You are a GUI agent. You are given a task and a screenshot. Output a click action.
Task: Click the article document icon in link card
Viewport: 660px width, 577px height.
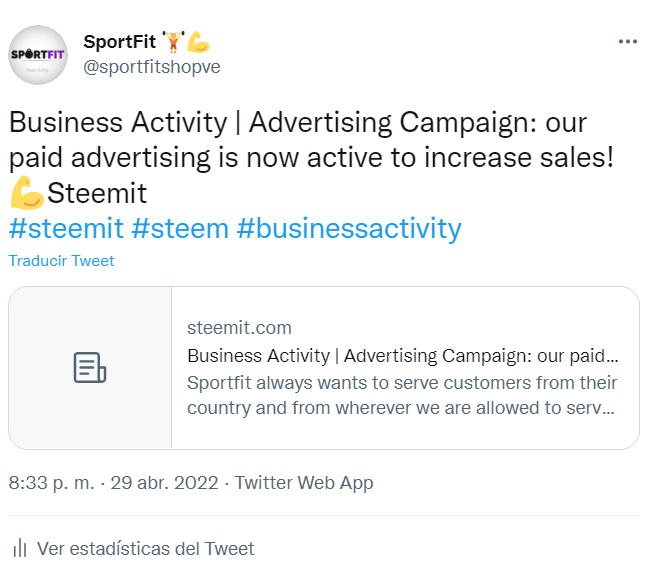tap(90, 367)
